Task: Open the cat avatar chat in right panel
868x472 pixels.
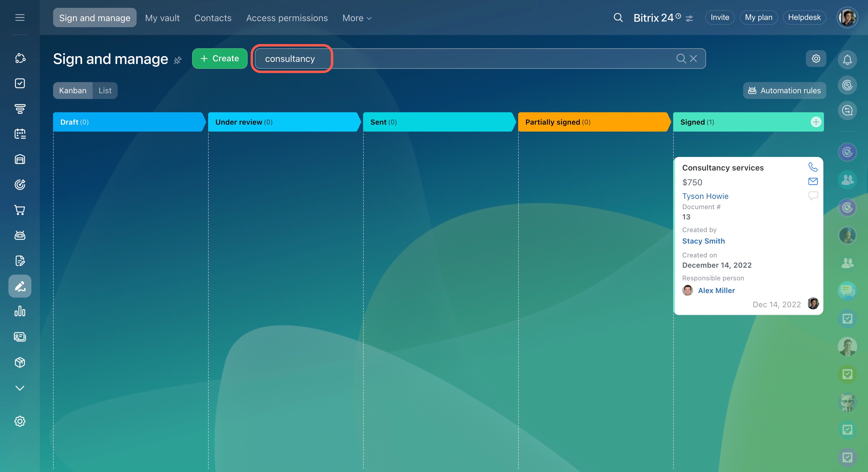Action: (847, 402)
